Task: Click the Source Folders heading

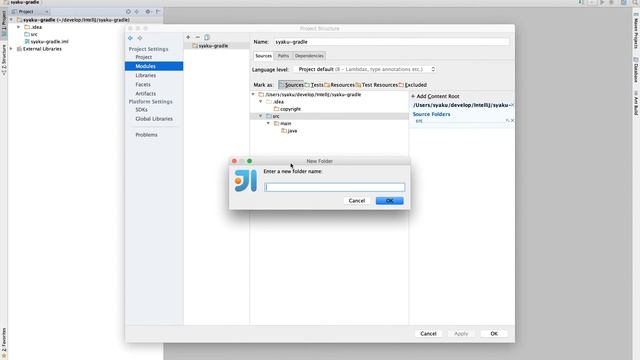Action: (431, 114)
